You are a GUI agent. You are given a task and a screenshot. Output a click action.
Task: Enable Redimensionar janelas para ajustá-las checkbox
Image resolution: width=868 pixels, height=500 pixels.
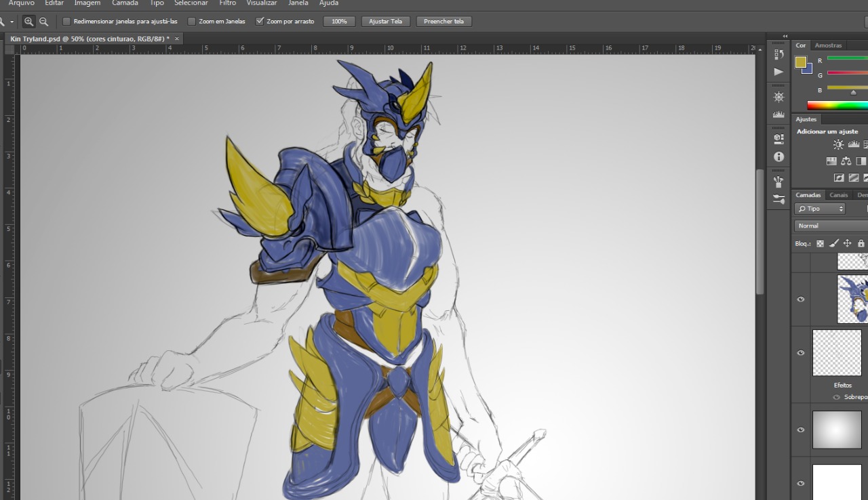(66, 22)
